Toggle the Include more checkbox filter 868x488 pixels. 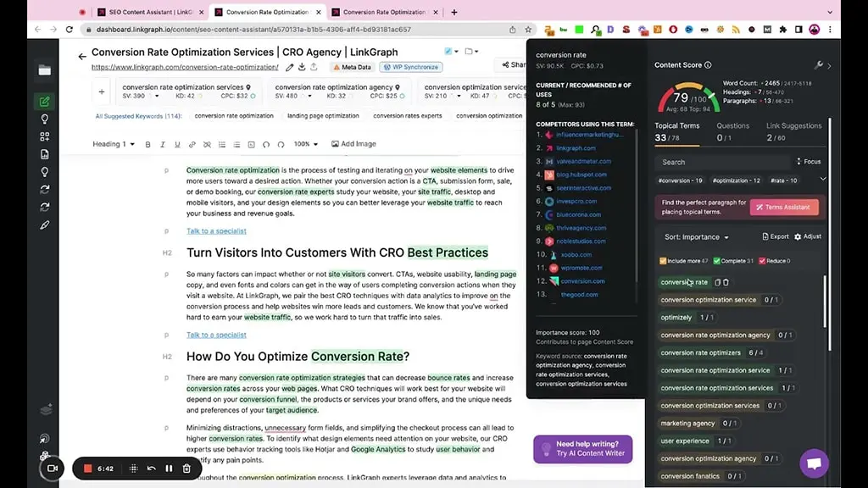tap(664, 261)
